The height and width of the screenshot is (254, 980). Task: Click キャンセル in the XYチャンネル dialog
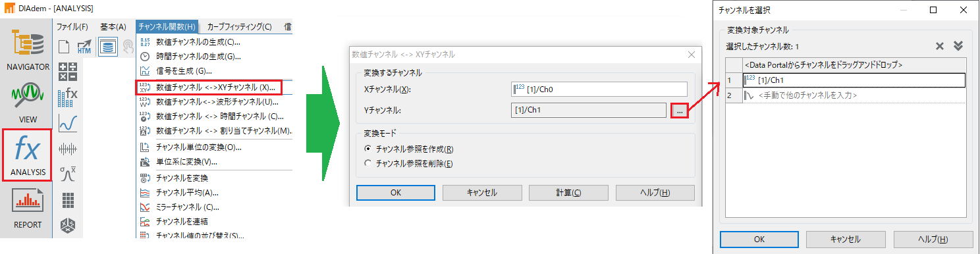click(x=481, y=193)
